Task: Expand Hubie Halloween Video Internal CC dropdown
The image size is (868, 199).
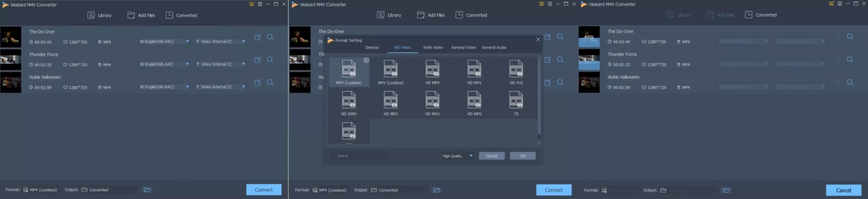Action: pos(220,87)
